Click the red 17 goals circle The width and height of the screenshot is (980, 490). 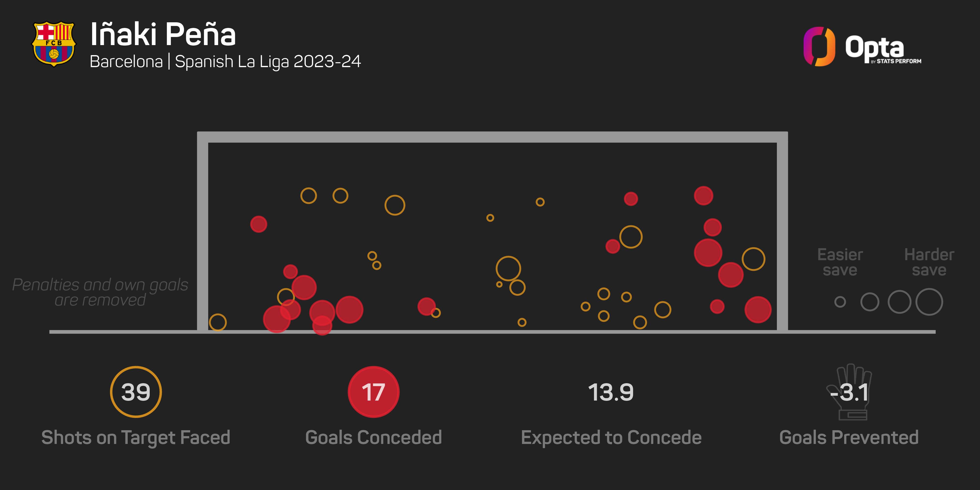point(374,392)
